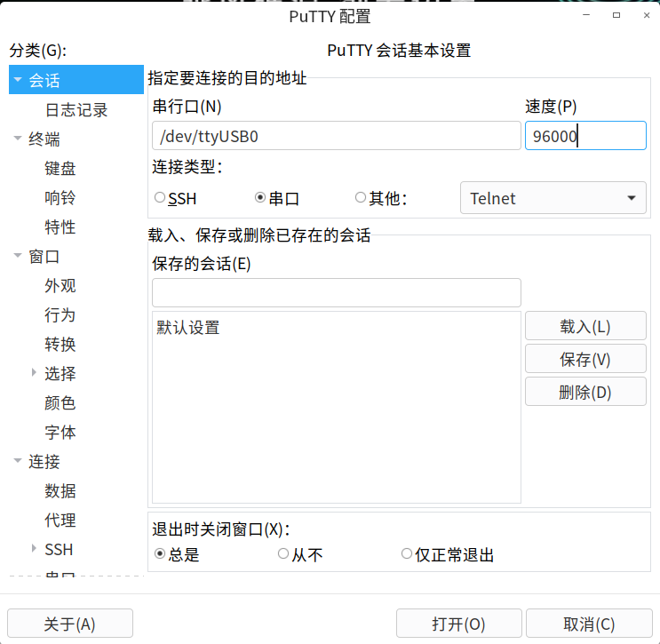Open the 键盘 settings page
This screenshot has height=644, width=660.
click(x=60, y=169)
